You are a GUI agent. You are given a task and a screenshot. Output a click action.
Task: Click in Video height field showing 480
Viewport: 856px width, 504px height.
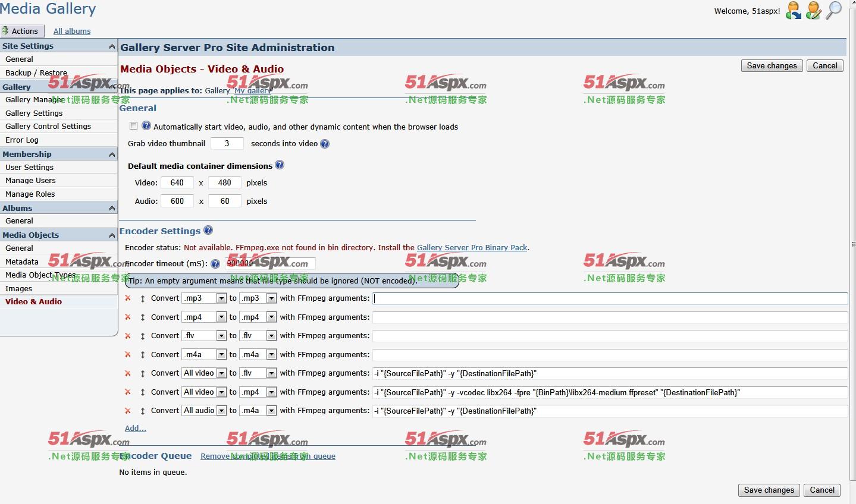225,182
